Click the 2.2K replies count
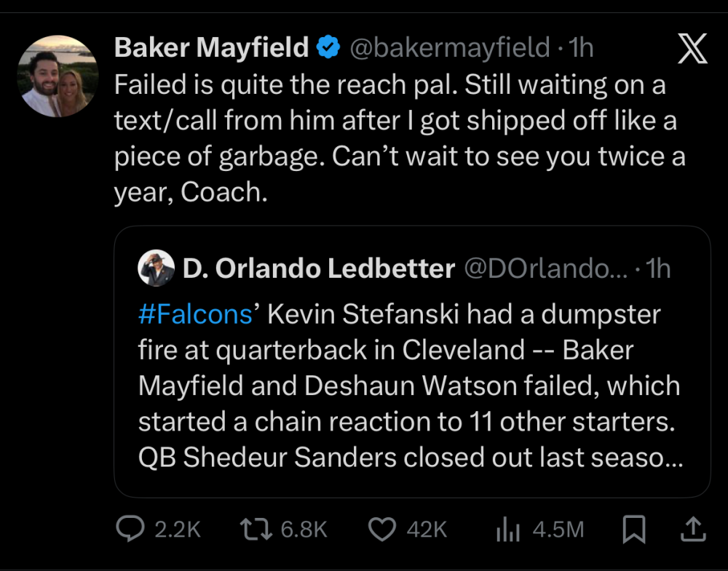This screenshot has height=571, width=728. pos(178,530)
